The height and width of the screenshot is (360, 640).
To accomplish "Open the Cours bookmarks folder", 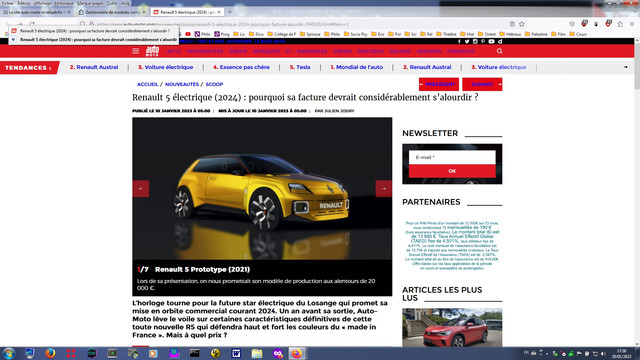I will click(x=578, y=34).
